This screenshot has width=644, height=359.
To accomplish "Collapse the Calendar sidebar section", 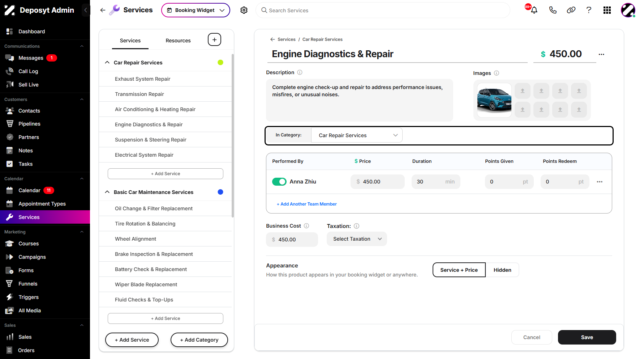I will pos(82,179).
